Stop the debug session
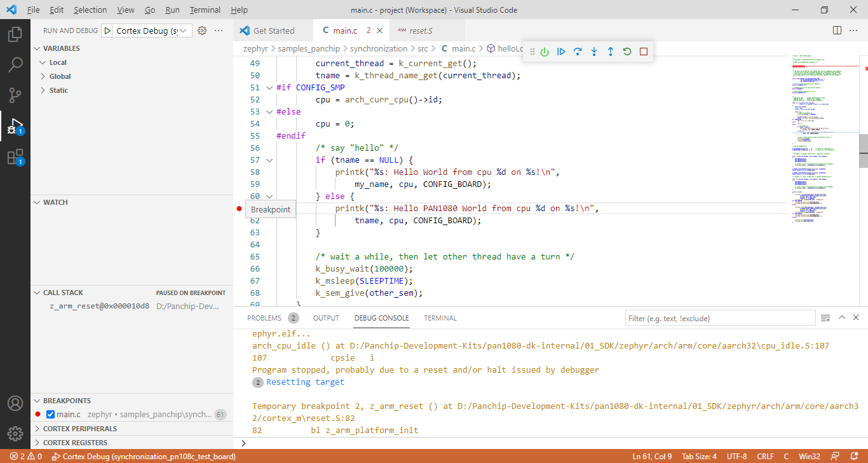Viewport: 868px width, 463px height. (x=644, y=52)
